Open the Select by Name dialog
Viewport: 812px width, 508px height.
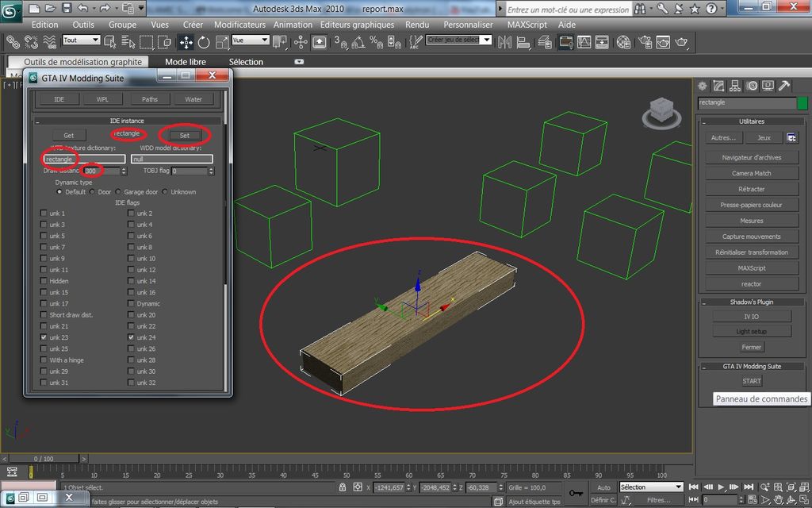128,42
